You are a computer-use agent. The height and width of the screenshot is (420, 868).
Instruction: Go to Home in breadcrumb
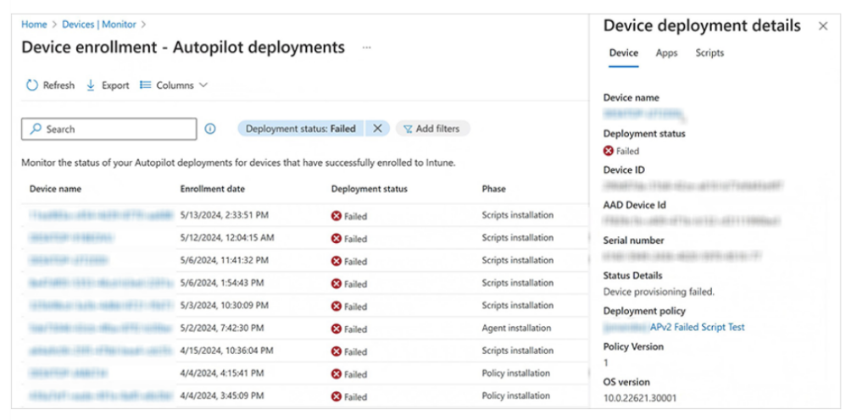[34, 25]
